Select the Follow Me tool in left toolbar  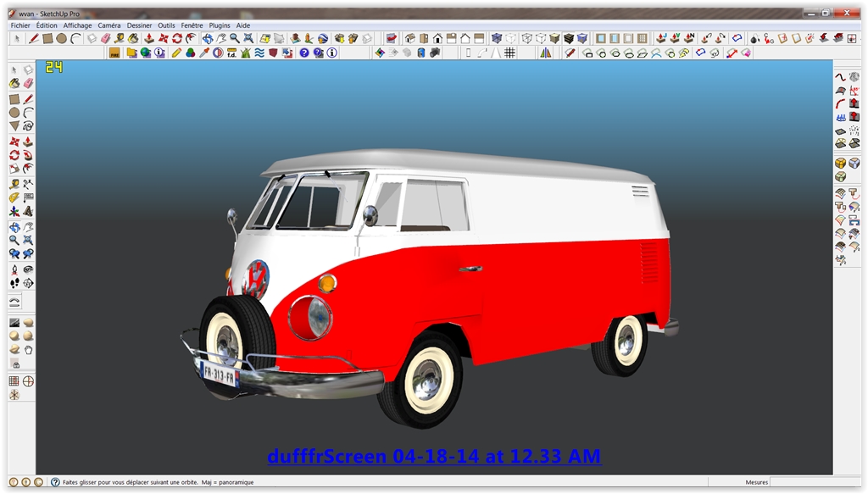[28, 155]
